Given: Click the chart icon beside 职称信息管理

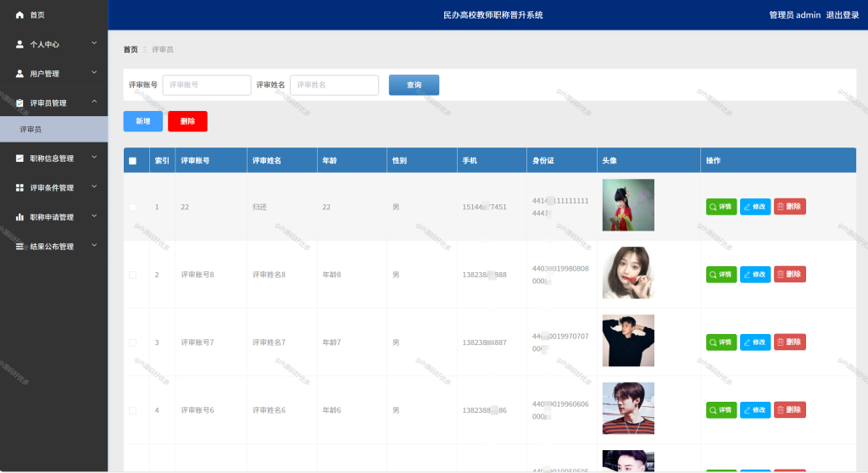Looking at the screenshot, I should click(x=19, y=159).
